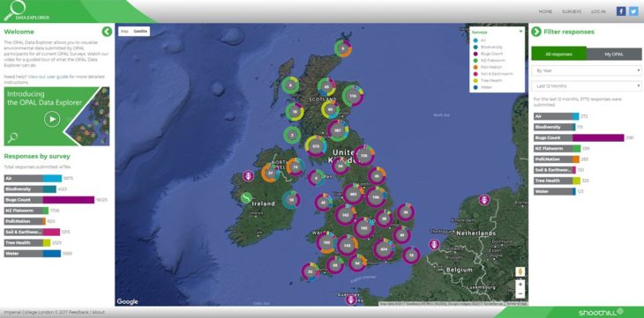Image resolution: width=644 pixels, height=318 pixels.
Task: Open the By Year dropdown
Action: 586,70
